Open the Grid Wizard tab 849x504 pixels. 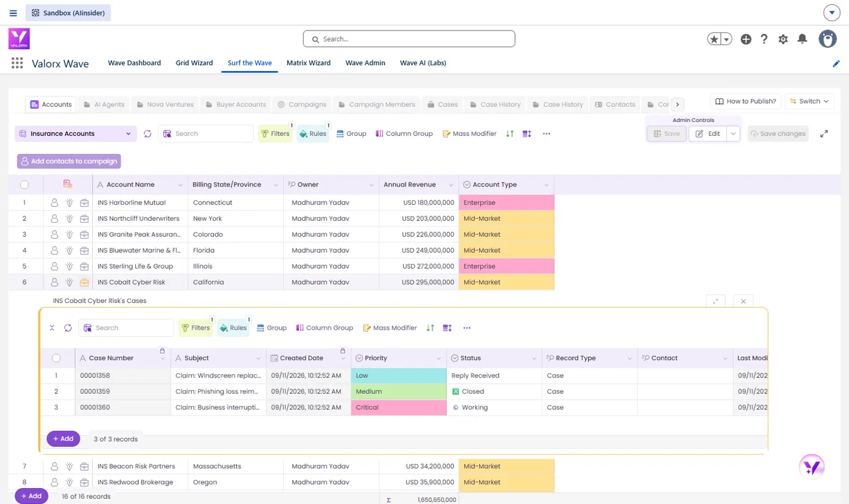pos(194,63)
